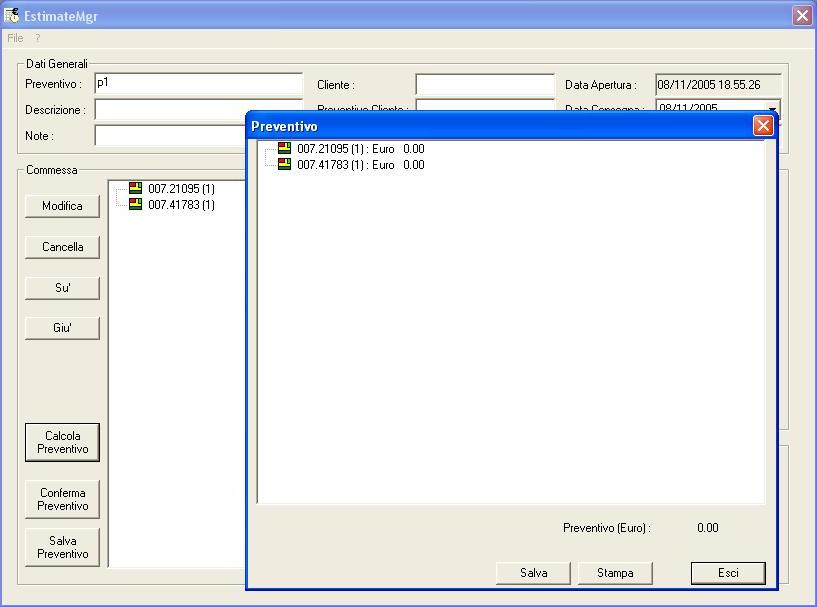The height and width of the screenshot is (607, 817).
Task: Click the Giu' button
Action: coord(63,328)
